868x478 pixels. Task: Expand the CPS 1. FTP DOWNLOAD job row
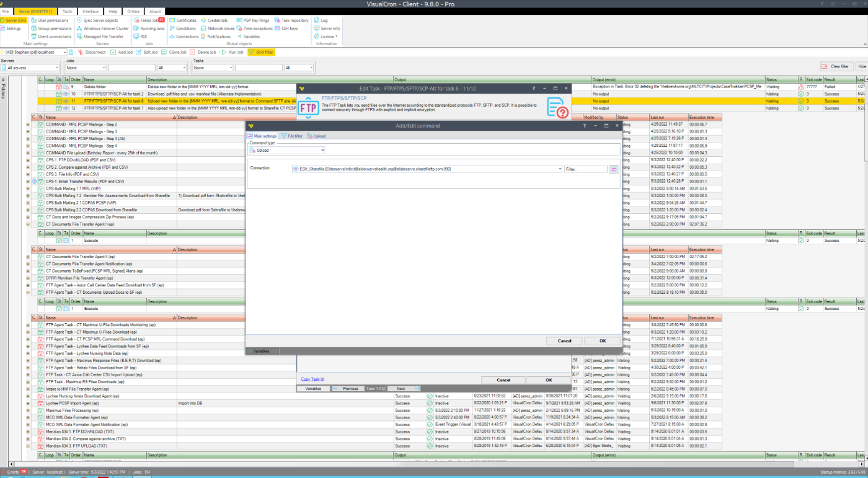27,160
